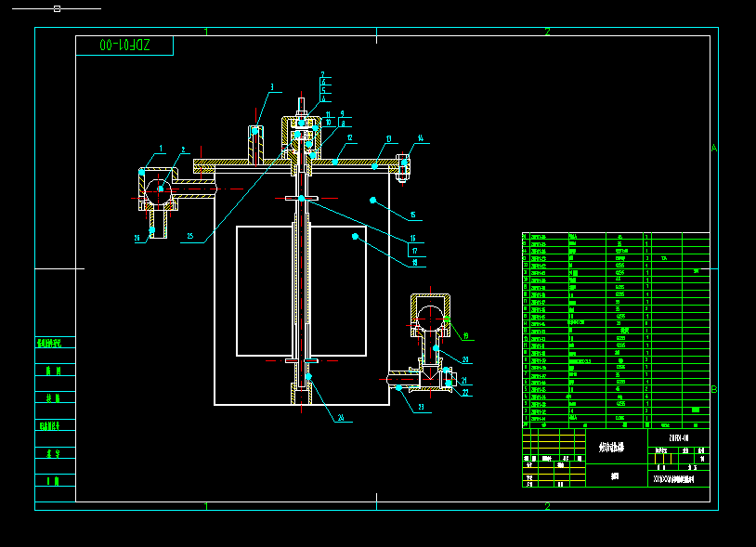This screenshot has height=547, width=756.
Task: Click zone marker A on right border
Action: [714, 149]
